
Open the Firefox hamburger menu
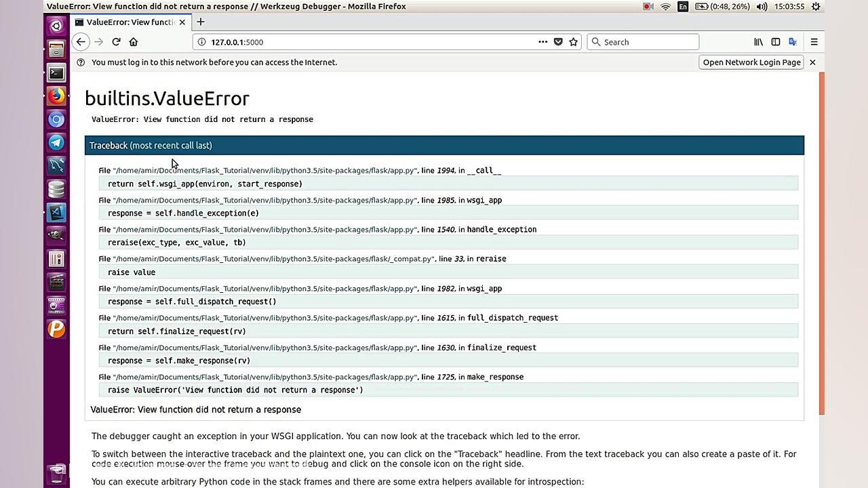pos(814,42)
